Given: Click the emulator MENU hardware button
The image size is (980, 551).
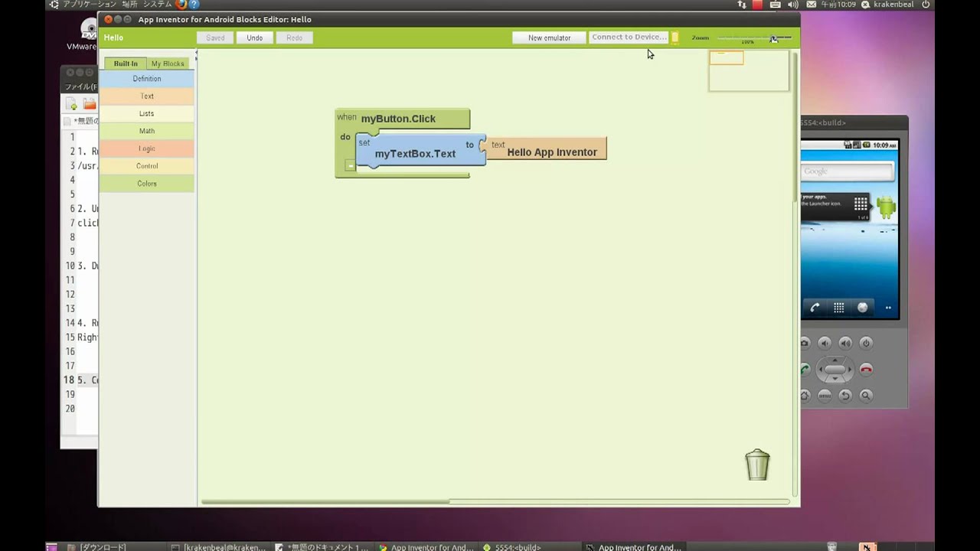Looking at the screenshot, I should click(825, 396).
